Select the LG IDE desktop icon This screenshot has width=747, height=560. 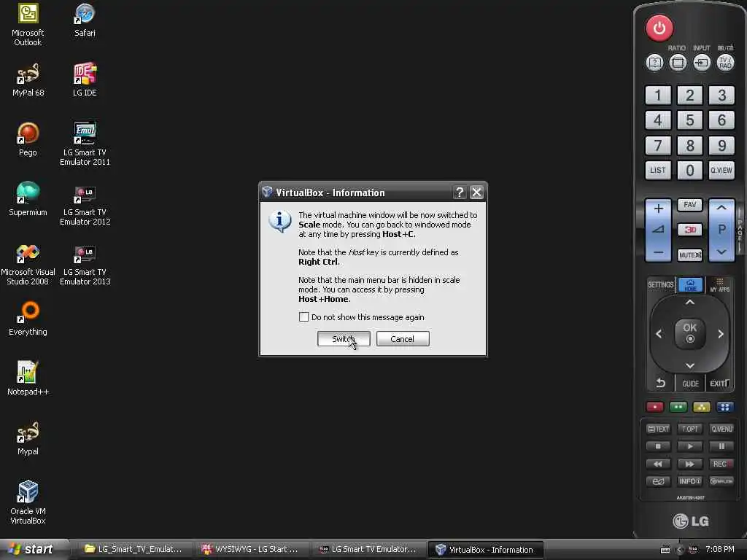point(85,79)
